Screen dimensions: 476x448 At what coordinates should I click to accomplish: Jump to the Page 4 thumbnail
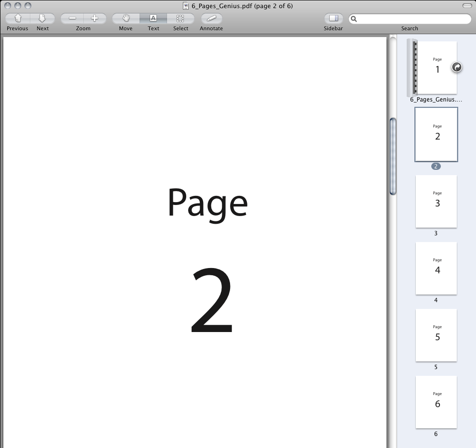(436, 269)
